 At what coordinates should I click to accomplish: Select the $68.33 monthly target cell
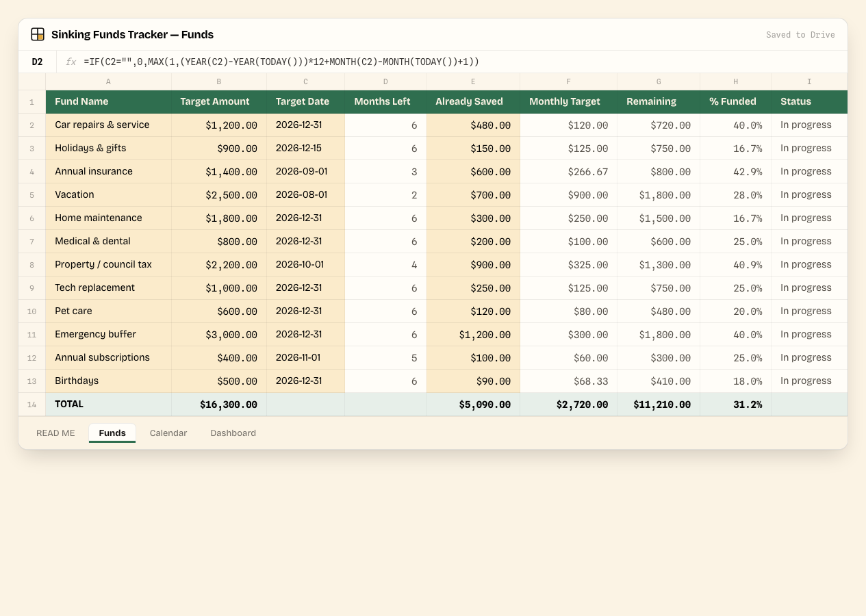click(x=569, y=381)
